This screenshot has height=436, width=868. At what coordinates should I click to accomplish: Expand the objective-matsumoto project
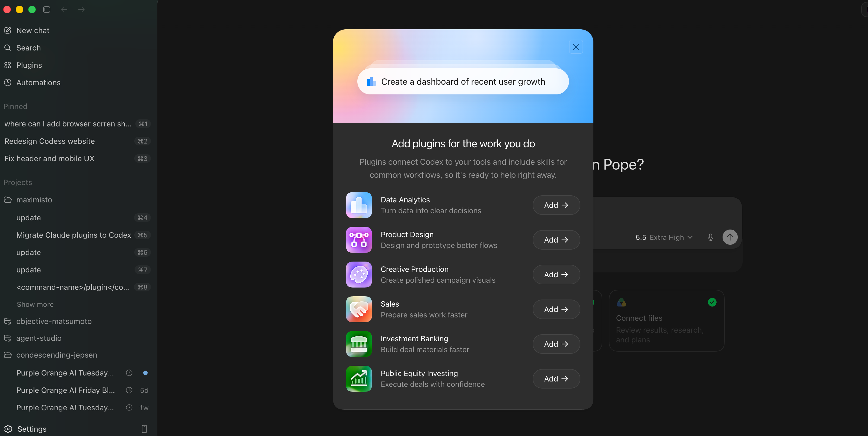pyautogui.click(x=77, y=322)
